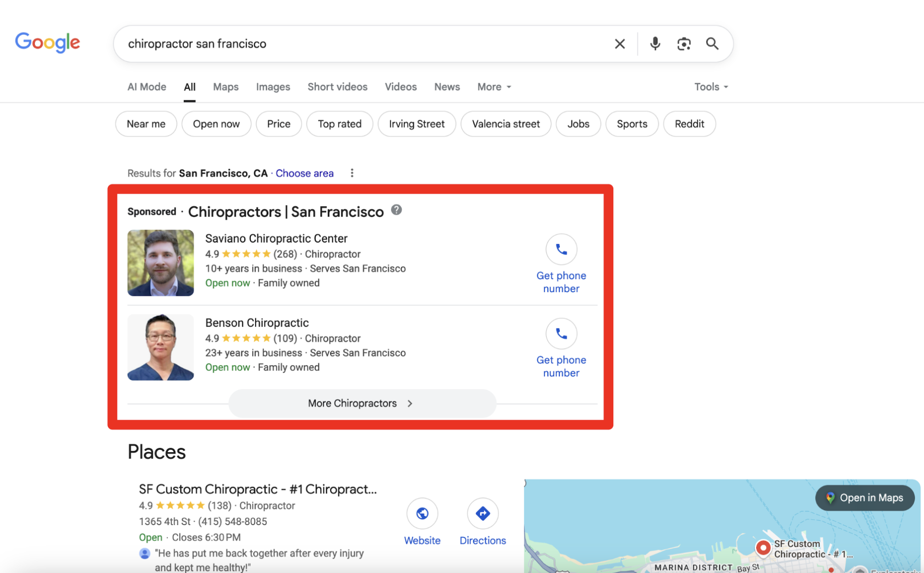Click the Choose area link

click(x=304, y=173)
